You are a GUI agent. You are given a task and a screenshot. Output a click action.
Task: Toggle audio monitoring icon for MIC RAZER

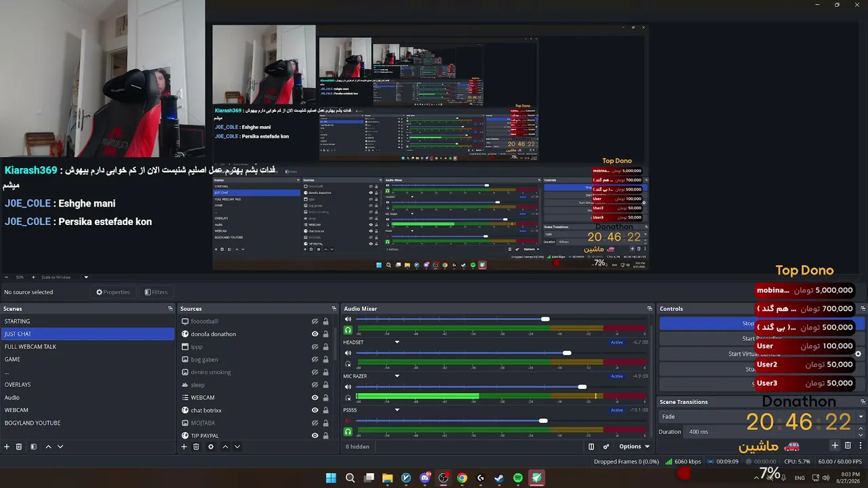(x=348, y=398)
